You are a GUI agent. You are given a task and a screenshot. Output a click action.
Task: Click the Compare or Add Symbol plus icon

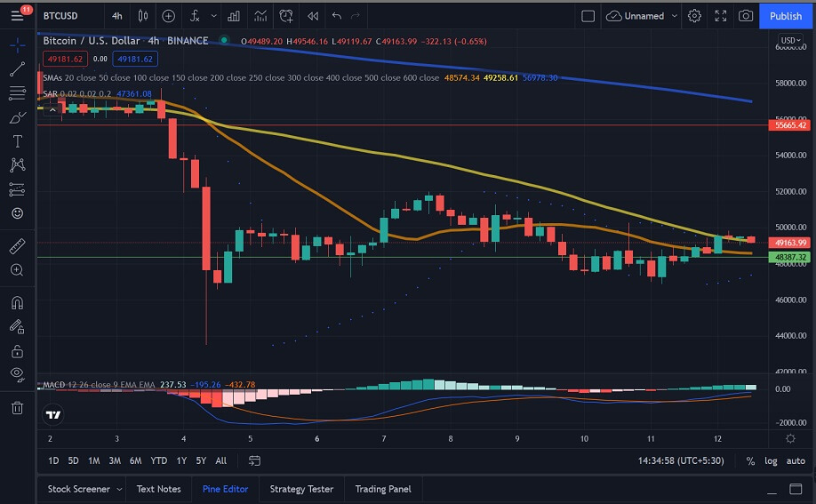(168, 16)
